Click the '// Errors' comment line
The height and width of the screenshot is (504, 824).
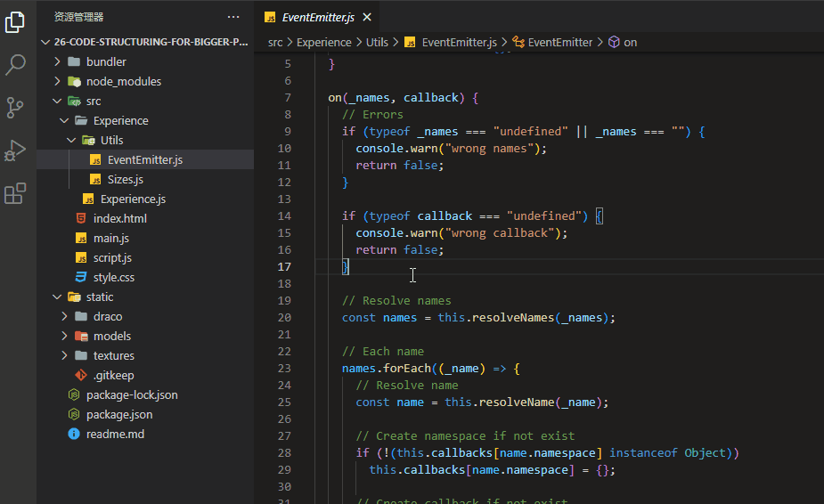pyautogui.click(x=372, y=115)
